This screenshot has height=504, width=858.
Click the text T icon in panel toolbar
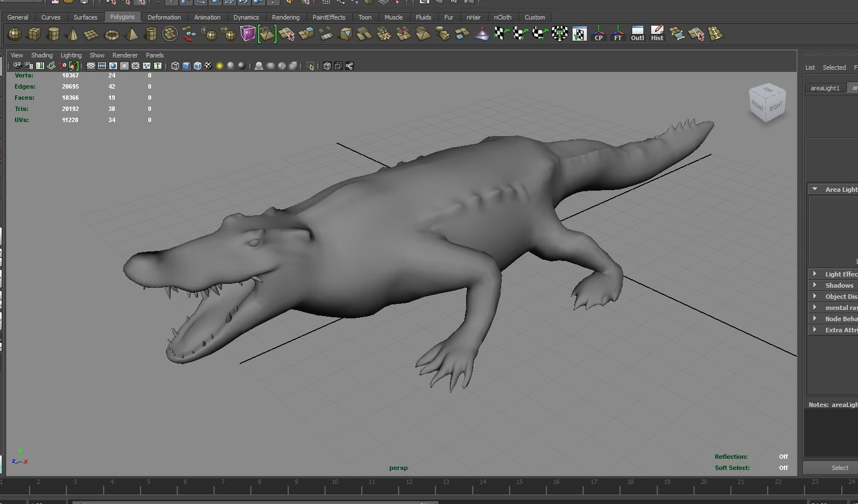[158, 66]
